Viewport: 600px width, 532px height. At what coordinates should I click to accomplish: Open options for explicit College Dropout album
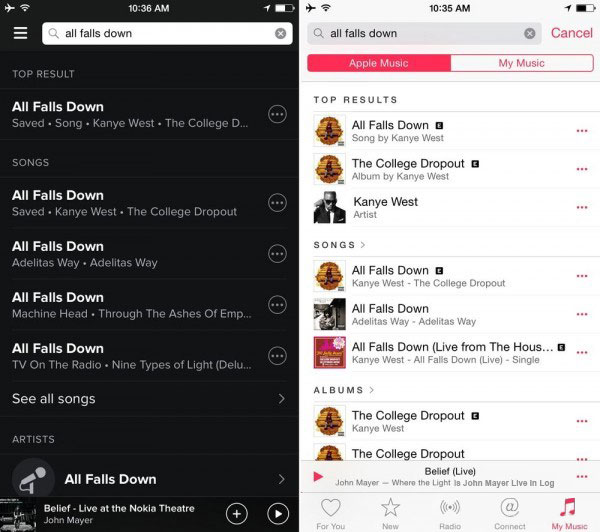[582, 421]
